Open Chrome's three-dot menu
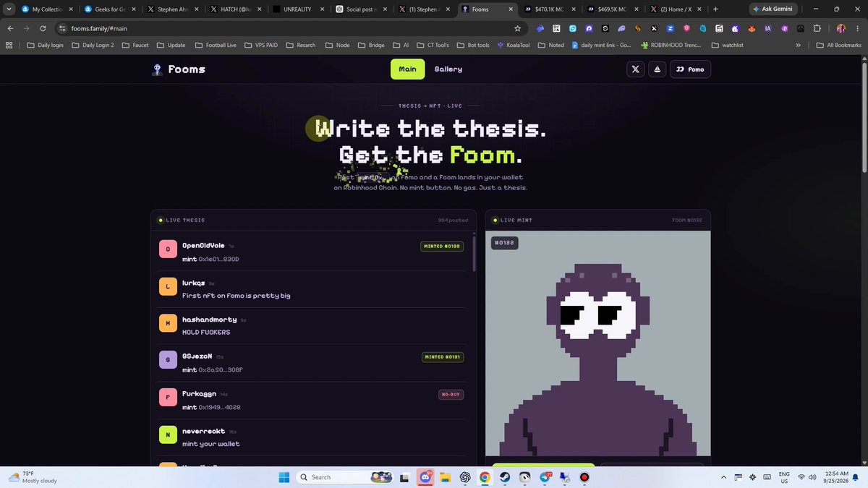868x488 pixels. coord(857,28)
